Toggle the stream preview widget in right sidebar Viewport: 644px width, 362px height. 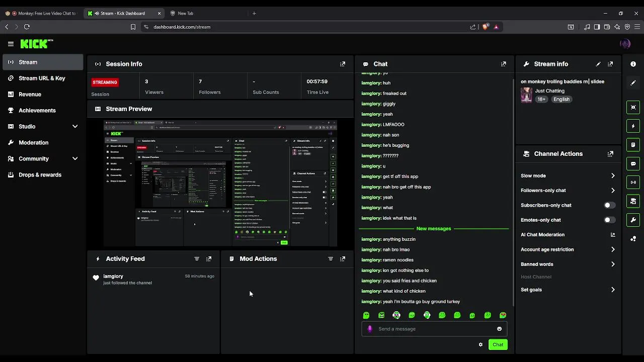click(633, 107)
